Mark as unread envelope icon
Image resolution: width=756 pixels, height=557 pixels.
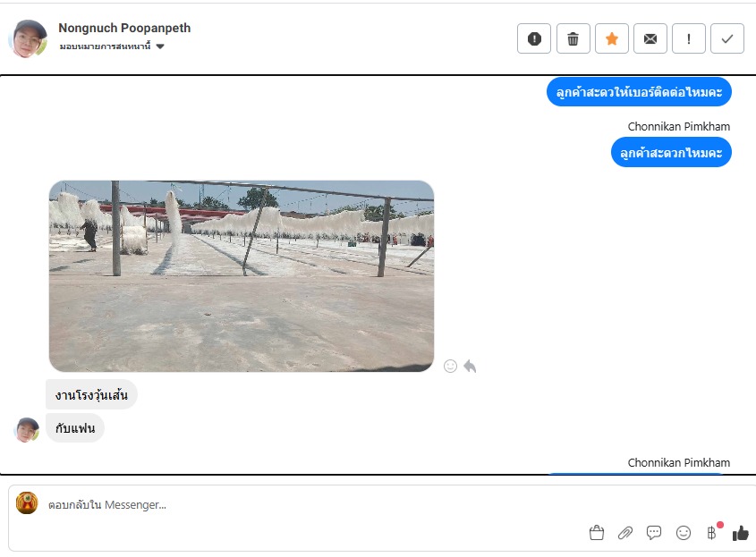pyautogui.click(x=650, y=38)
